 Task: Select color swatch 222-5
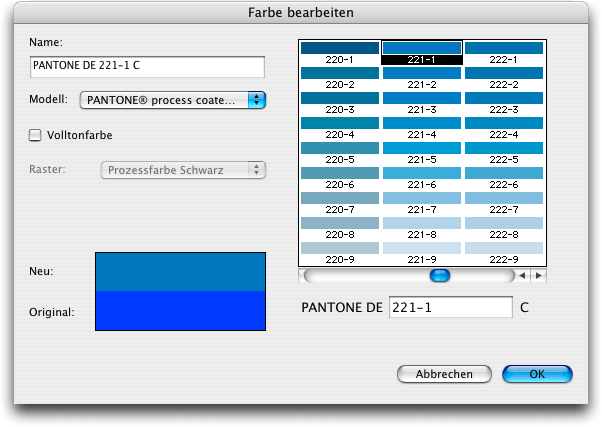click(x=504, y=148)
